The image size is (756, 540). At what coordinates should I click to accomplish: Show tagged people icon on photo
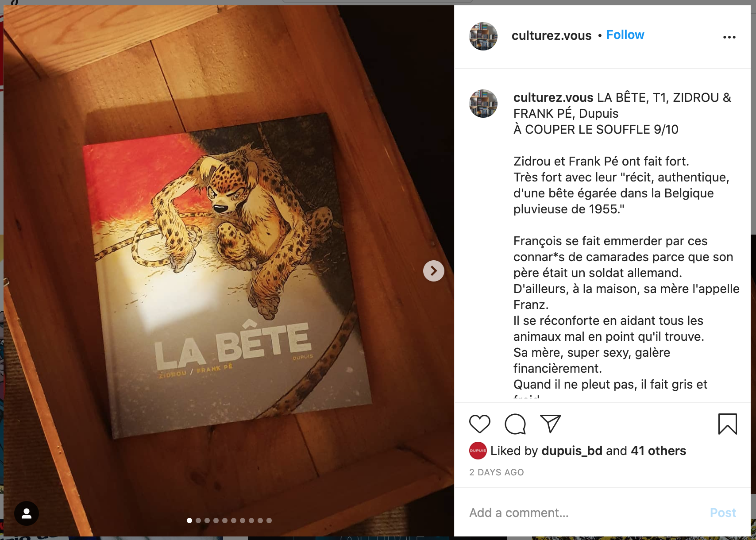tap(27, 513)
